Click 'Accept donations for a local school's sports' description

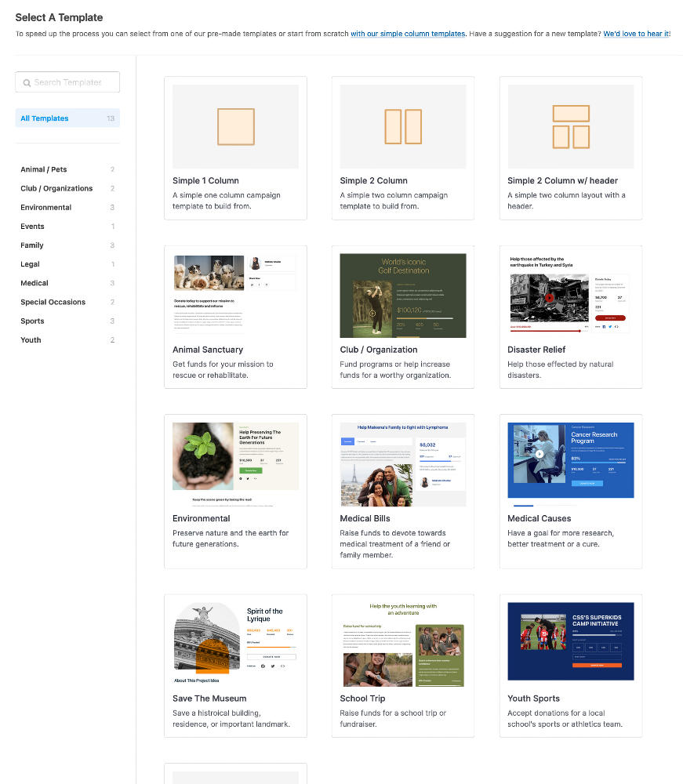tap(565, 718)
